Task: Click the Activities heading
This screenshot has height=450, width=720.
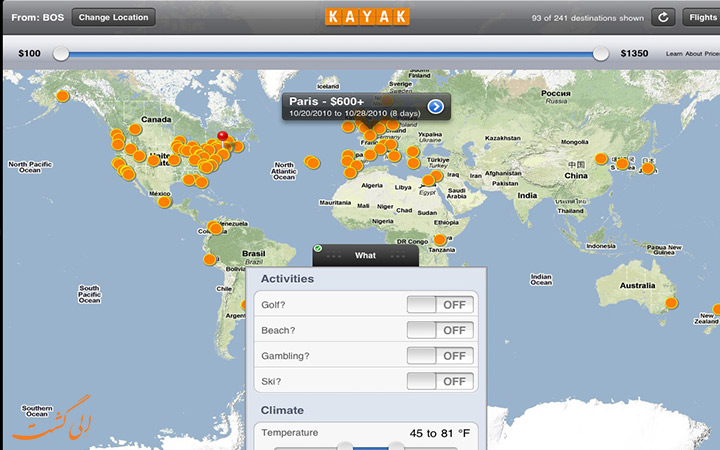Action: [287, 279]
